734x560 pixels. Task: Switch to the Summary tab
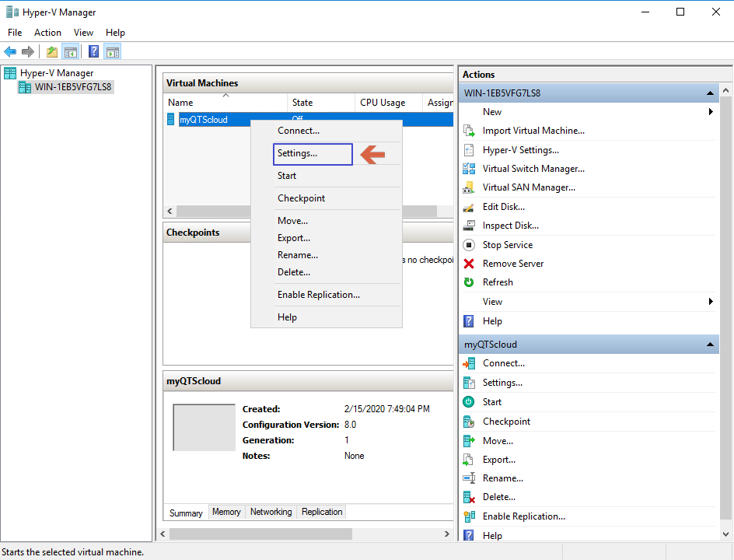pyautogui.click(x=186, y=513)
